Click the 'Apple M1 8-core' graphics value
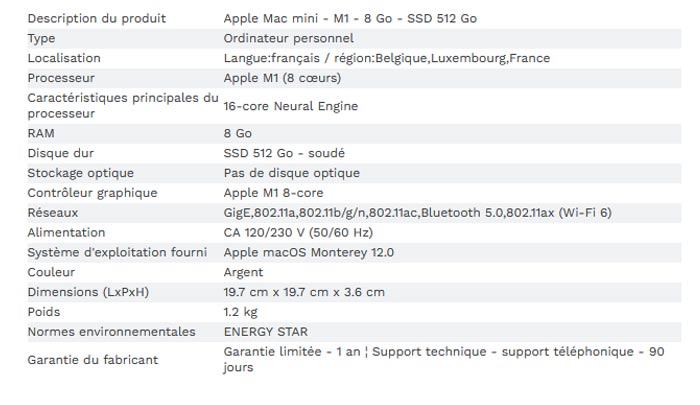This screenshot has height=405, width=700. tap(273, 193)
